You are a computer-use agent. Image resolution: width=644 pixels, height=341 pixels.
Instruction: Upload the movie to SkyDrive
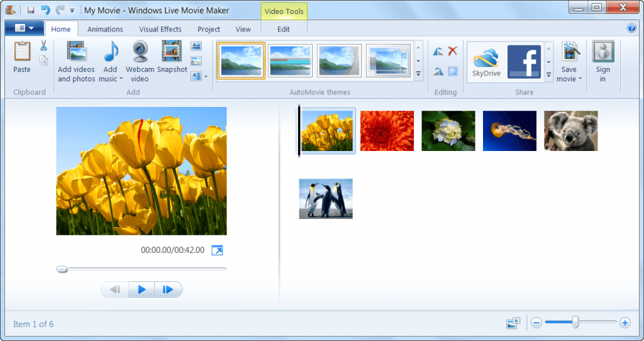pyautogui.click(x=486, y=62)
